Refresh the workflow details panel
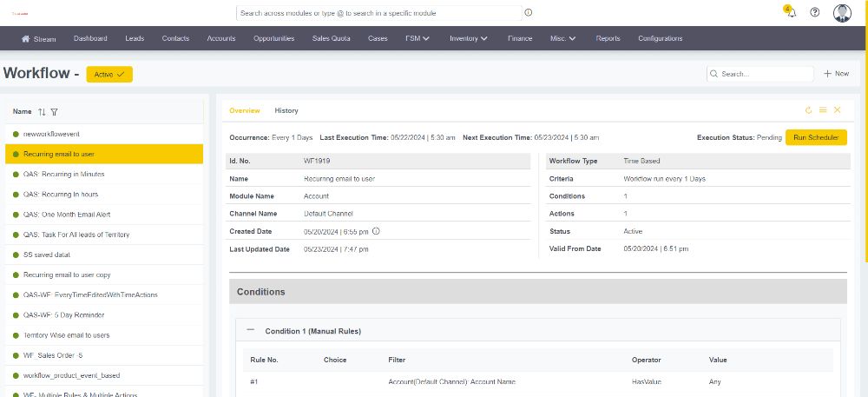 click(809, 110)
